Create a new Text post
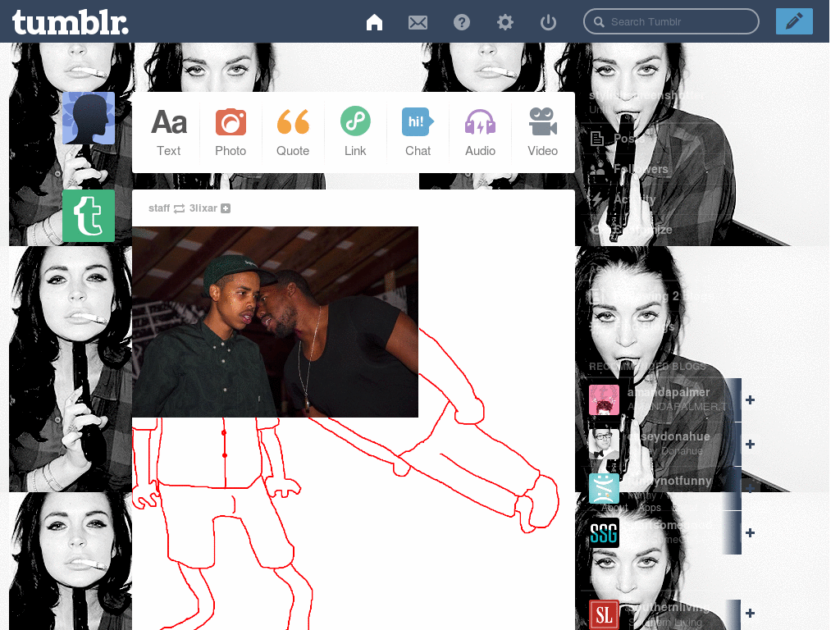The width and height of the screenshot is (840, 630). [169, 132]
